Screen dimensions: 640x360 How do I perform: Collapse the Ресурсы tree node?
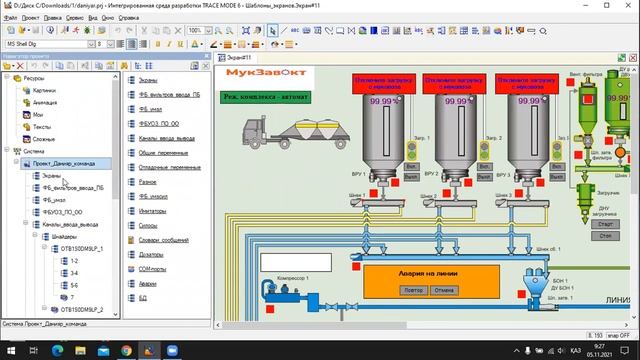7,77
